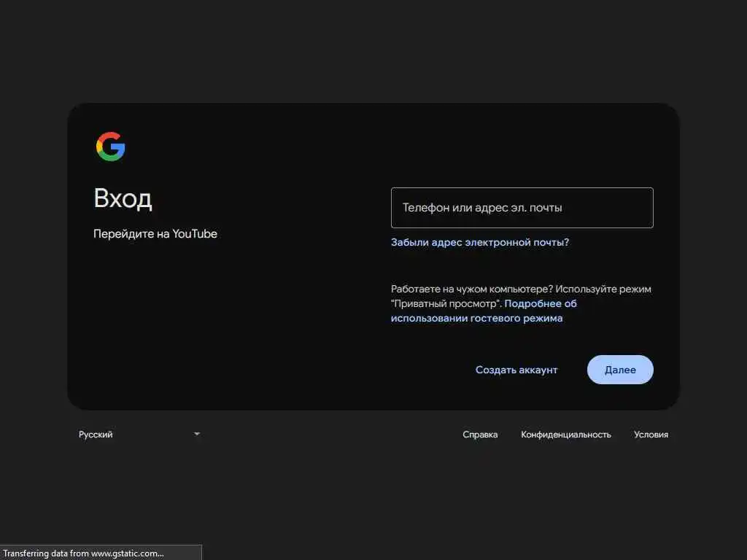Open the 'Русский' language dropdown

(139, 435)
